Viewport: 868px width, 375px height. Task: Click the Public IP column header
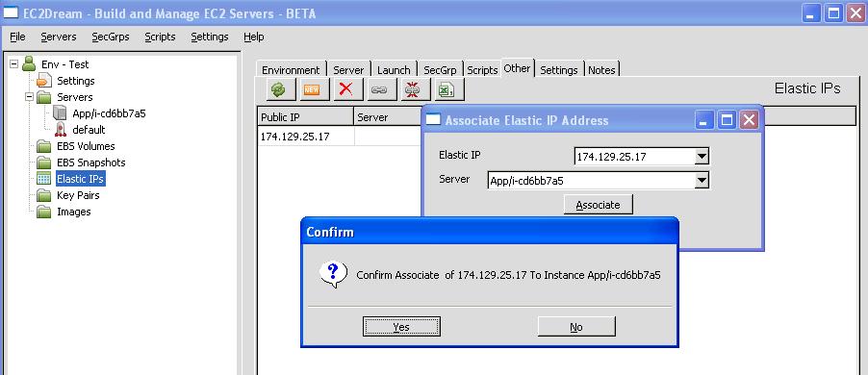pos(306,117)
